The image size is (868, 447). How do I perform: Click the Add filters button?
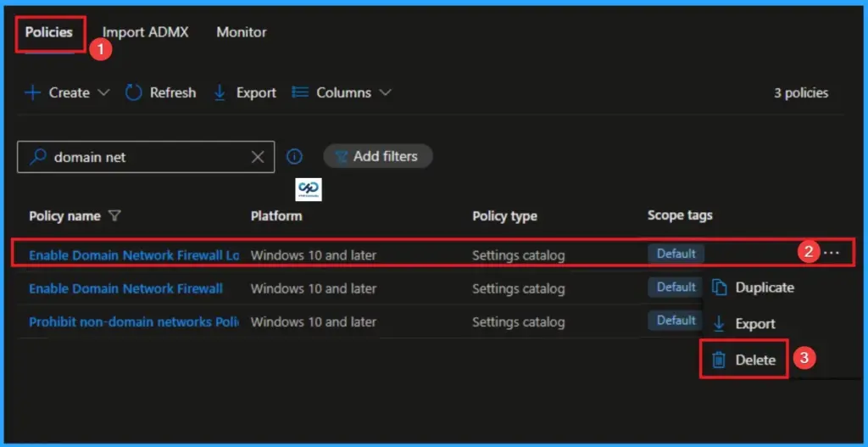click(x=377, y=156)
